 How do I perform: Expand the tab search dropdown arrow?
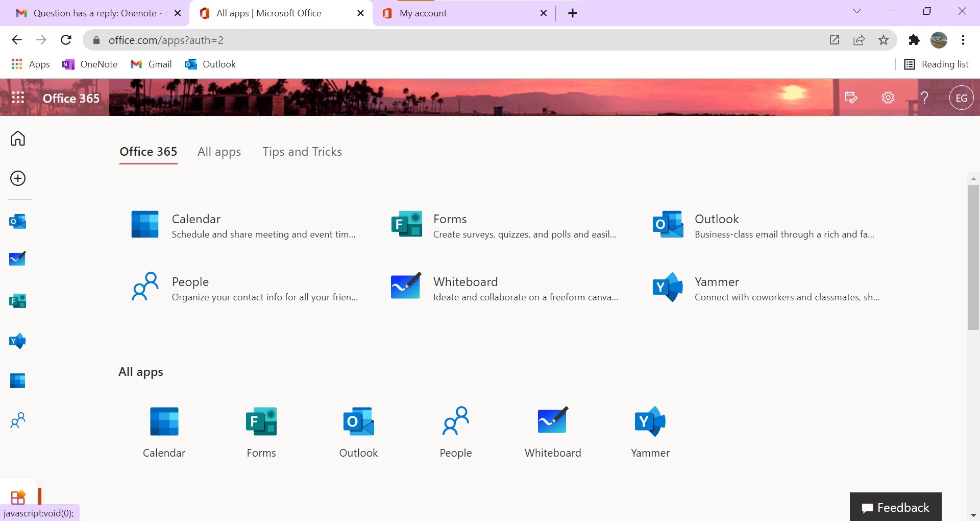857,12
